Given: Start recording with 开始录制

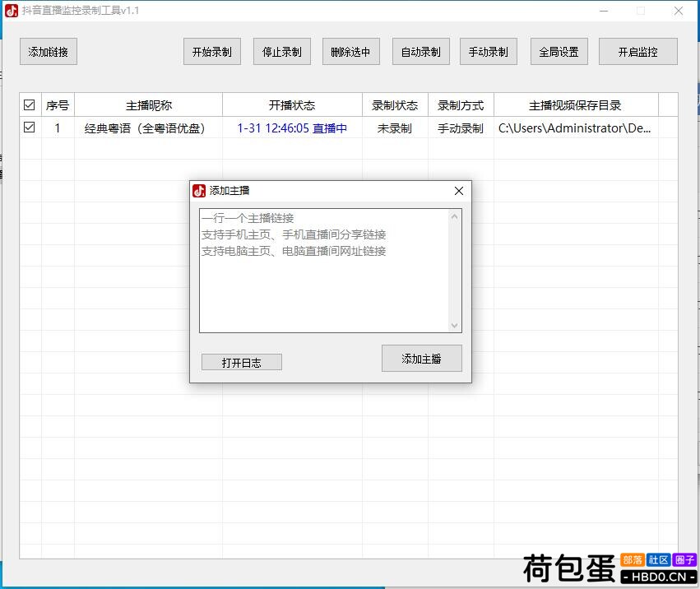Looking at the screenshot, I should click(x=212, y=52).
